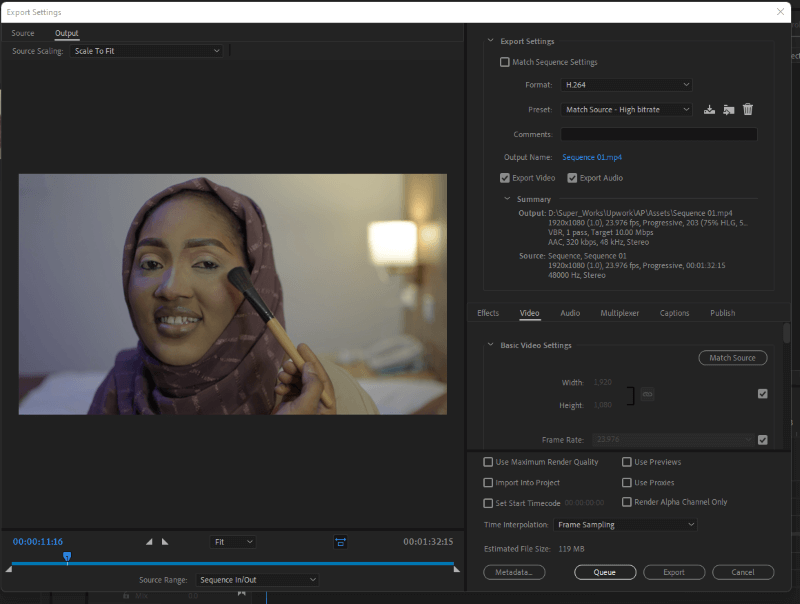
Task: Open the Preset dropdown
Action: point(626,110)
